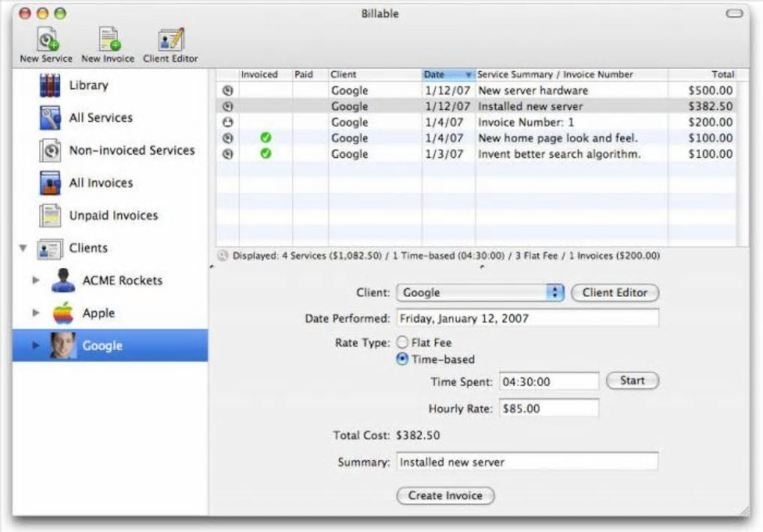763x532 pixels.
Task: Open the Client Editor toolbar icon
Action: click(x=171, y=40)
